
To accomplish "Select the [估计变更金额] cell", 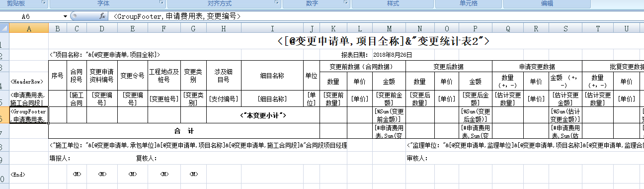I will (x=565, y=98).
